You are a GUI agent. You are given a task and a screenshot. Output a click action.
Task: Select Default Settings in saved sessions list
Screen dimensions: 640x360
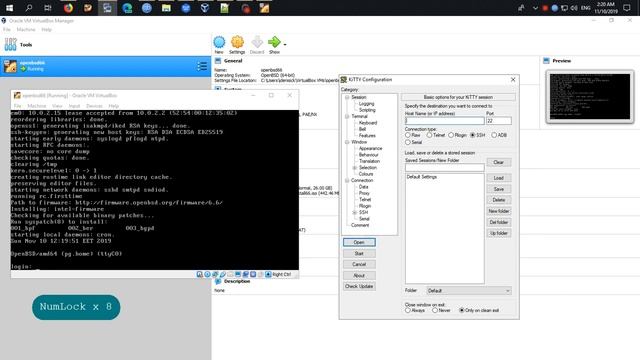[x=422, y=177]
